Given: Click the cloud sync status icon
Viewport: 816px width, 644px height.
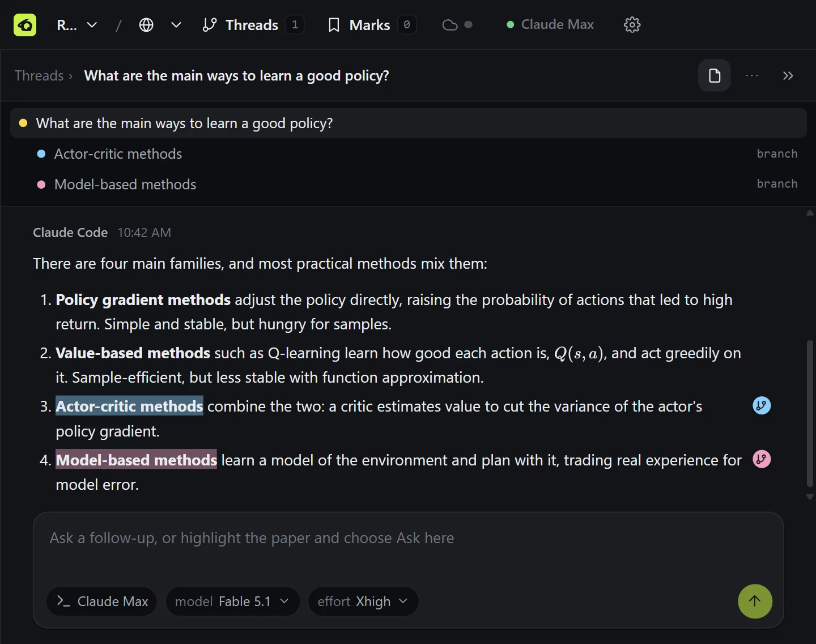Looking at the screenshot, I should (x=450, y=25).
